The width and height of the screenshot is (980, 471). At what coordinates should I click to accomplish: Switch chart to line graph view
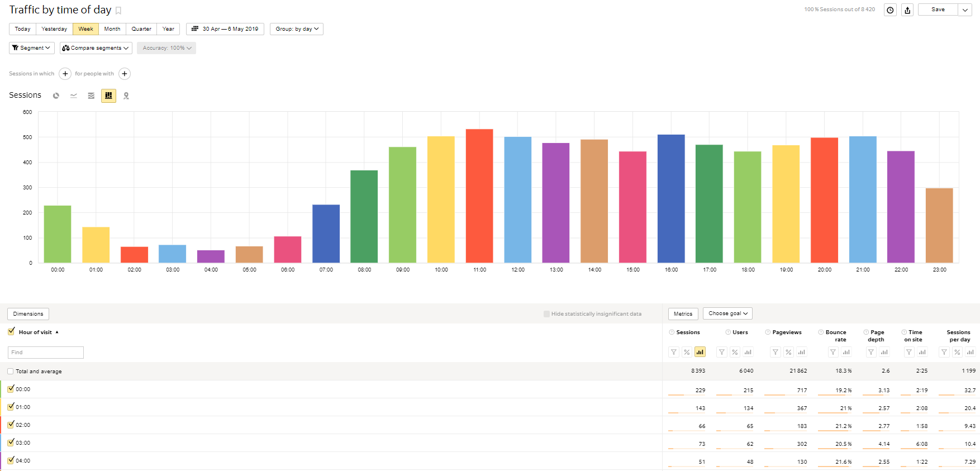pyautogui.click(x=74, y=96)
